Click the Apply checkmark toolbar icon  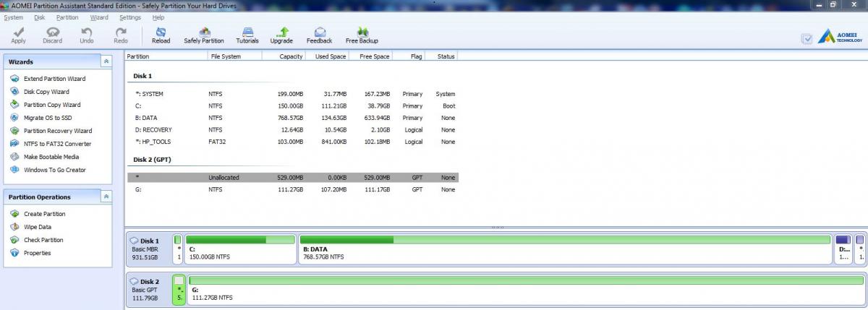18,32
